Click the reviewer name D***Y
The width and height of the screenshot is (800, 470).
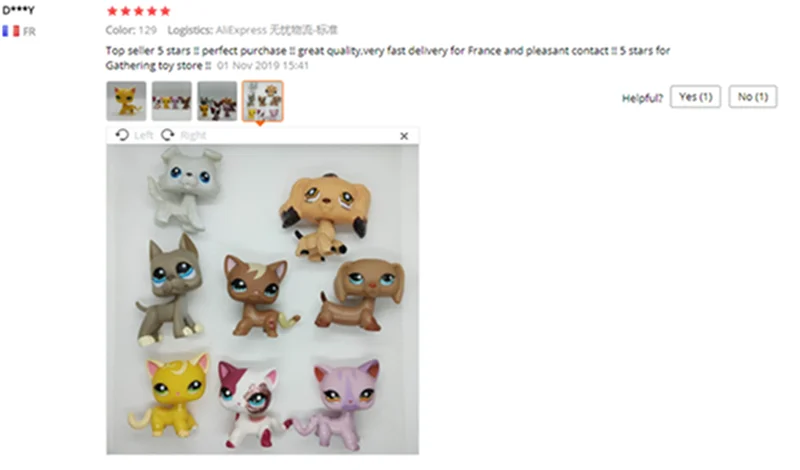[18, 10]
